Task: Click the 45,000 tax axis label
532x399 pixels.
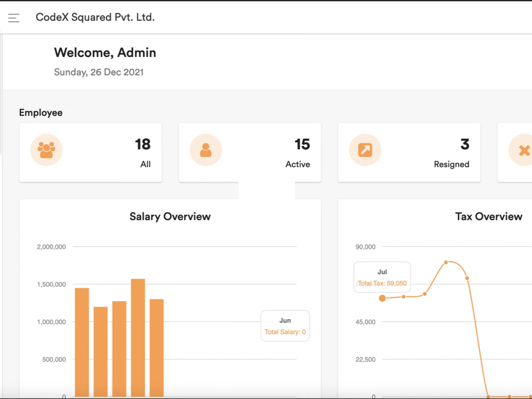Action: (x=365, y=322)
